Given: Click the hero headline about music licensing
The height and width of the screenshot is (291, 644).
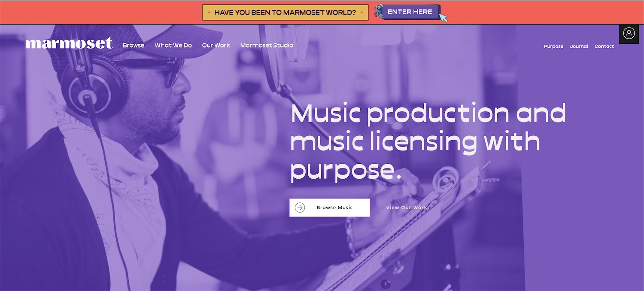Looking at the screenshot, I should coord(428,142).
